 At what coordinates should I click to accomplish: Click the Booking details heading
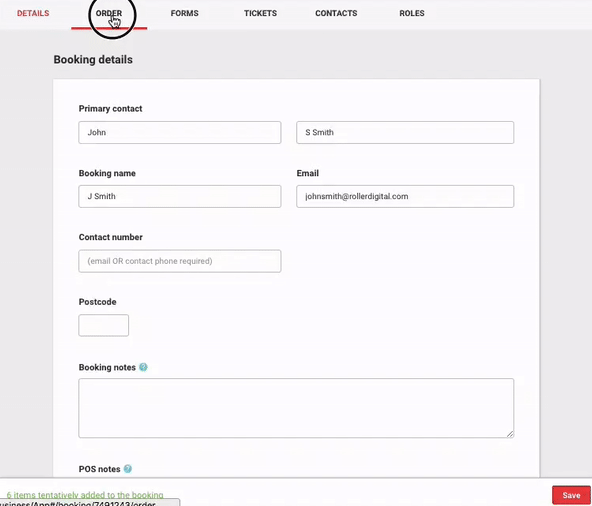[x=93, y=60]
